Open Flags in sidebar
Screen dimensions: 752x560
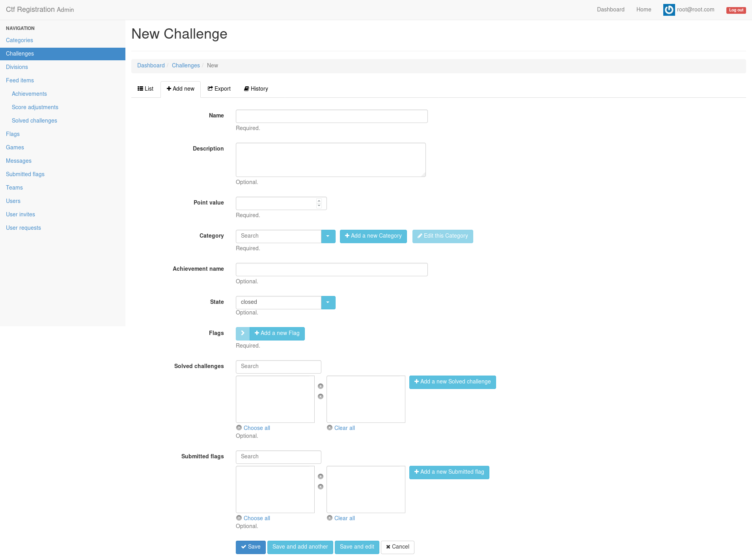pyautogui.click(x=63, y=134)
